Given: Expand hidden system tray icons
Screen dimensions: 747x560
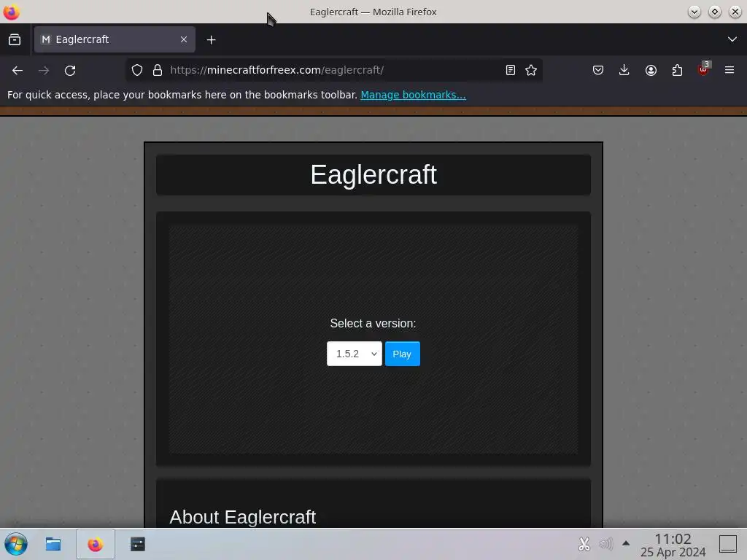Looking at the screenshot, I should (x=626, y=543).
